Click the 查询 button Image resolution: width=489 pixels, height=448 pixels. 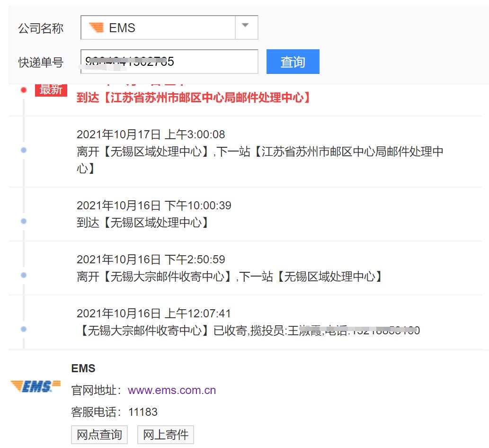click(x=293, y=62)
